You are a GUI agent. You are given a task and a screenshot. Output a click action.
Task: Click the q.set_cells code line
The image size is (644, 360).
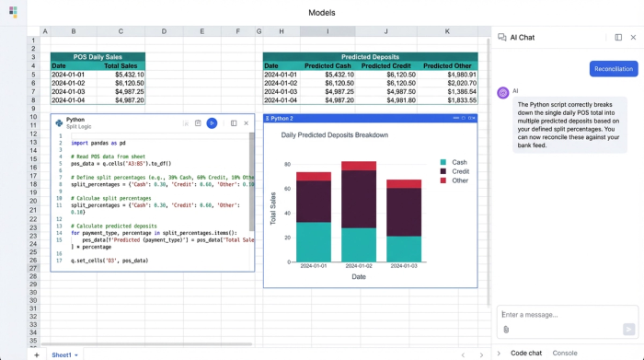point(109,261)
